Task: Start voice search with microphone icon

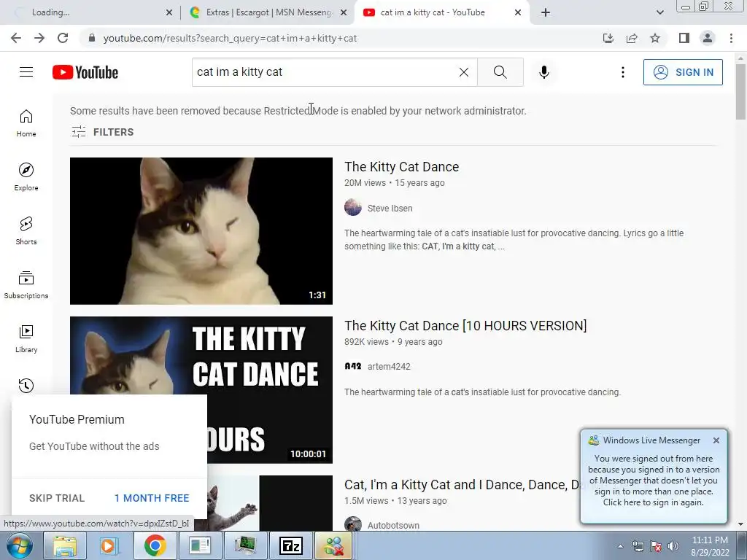Action: 544,72
